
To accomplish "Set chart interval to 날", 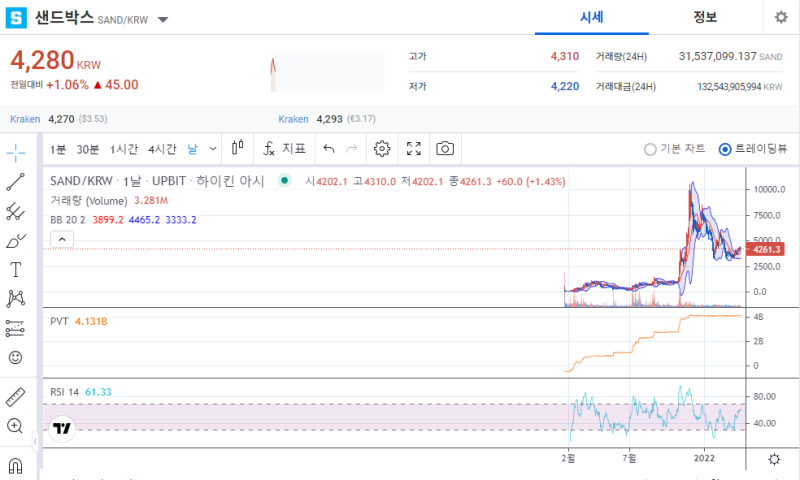I will (x=192, y=149).
